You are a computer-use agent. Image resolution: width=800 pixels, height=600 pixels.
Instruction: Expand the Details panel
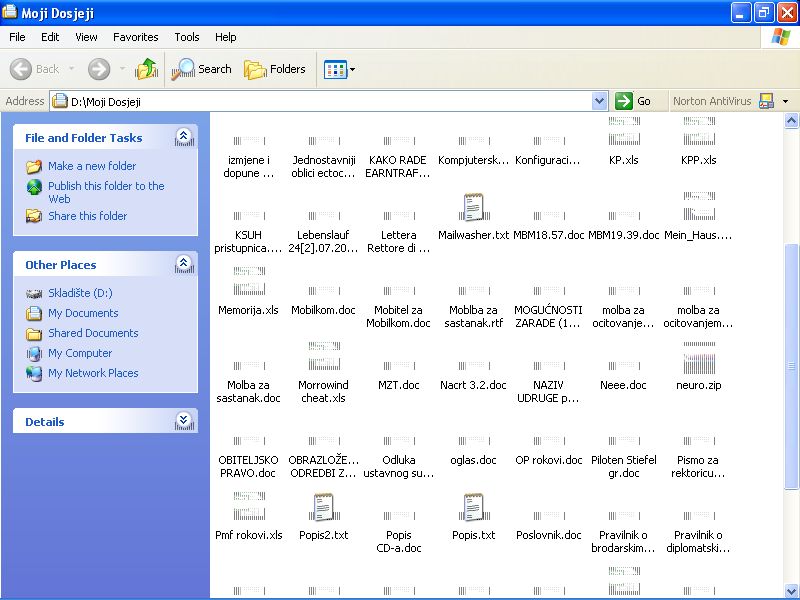pos(184,421)
